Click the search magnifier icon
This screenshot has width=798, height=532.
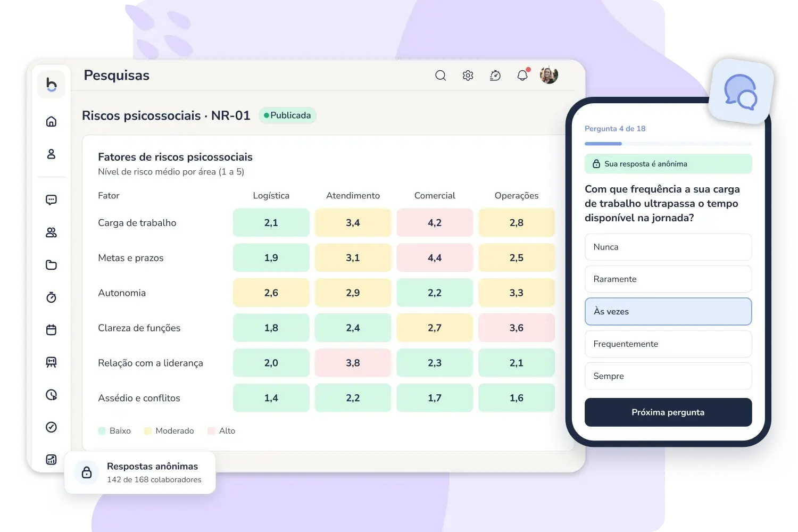click(x=440, y=76)
